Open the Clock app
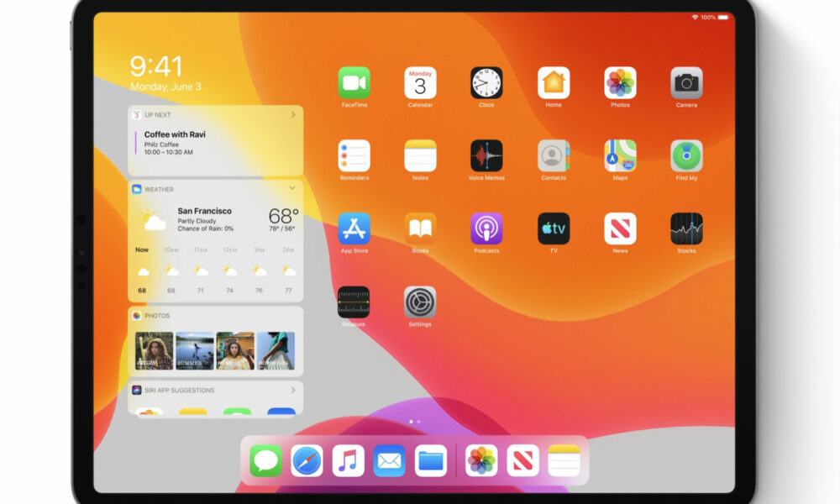The width and height of the screenshot is (840, 504). click(486, 83)
